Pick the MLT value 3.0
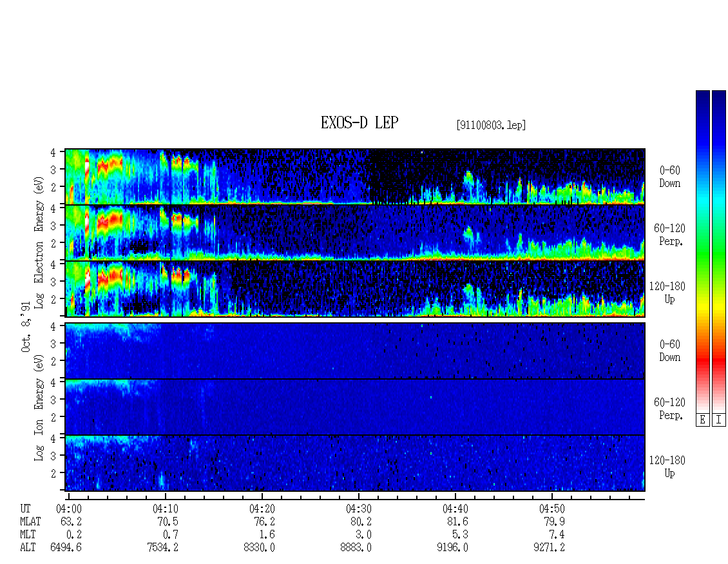Image resolution: width=728 pixels, height=564 pixels. click(363, 535)
